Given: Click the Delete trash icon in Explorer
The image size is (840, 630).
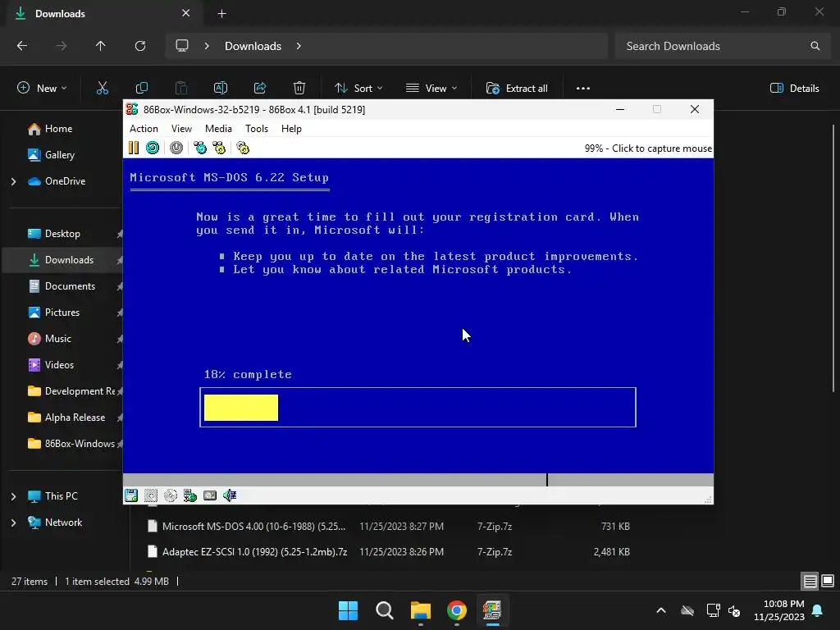Looking at the screenshot, I should 299,89.
